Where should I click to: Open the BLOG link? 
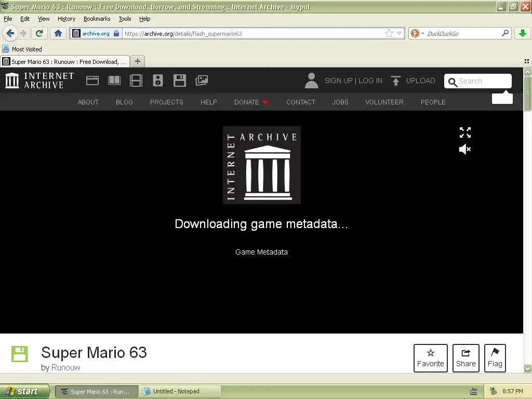[x=124, y=102]
